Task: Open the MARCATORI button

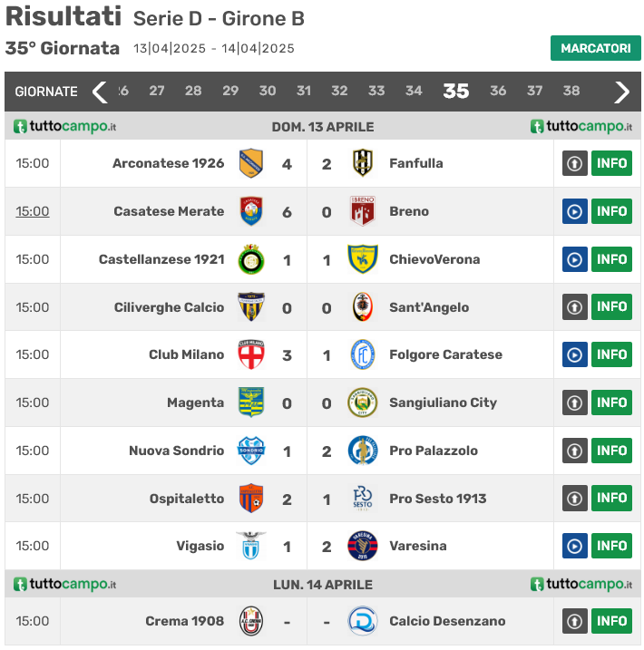Action: click(x=595, y=48)
